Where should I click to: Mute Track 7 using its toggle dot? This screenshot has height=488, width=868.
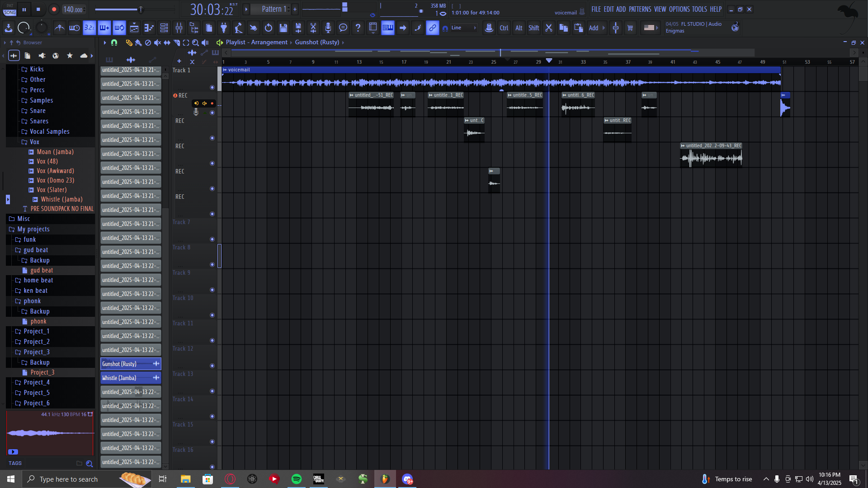coord(212,239)
